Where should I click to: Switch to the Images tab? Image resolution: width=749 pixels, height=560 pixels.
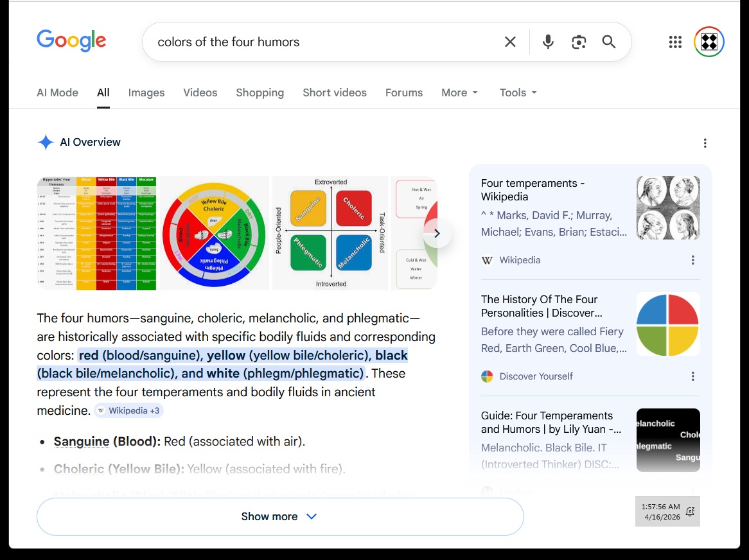[x=146, y=92]
